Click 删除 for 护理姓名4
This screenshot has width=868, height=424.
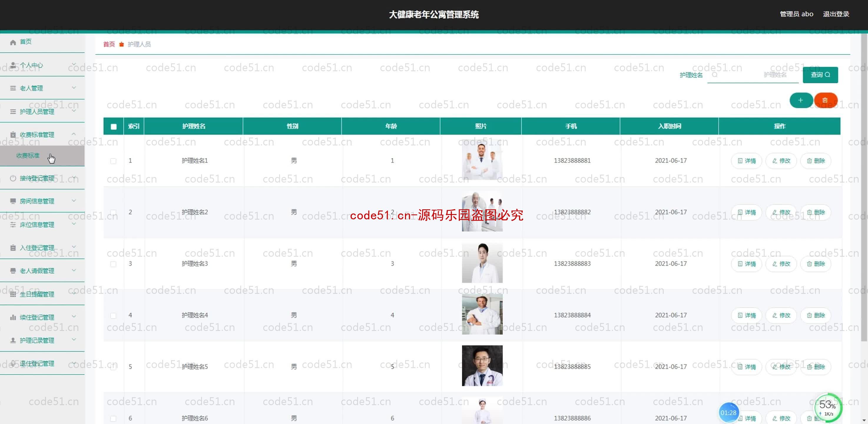click(816, 315)
